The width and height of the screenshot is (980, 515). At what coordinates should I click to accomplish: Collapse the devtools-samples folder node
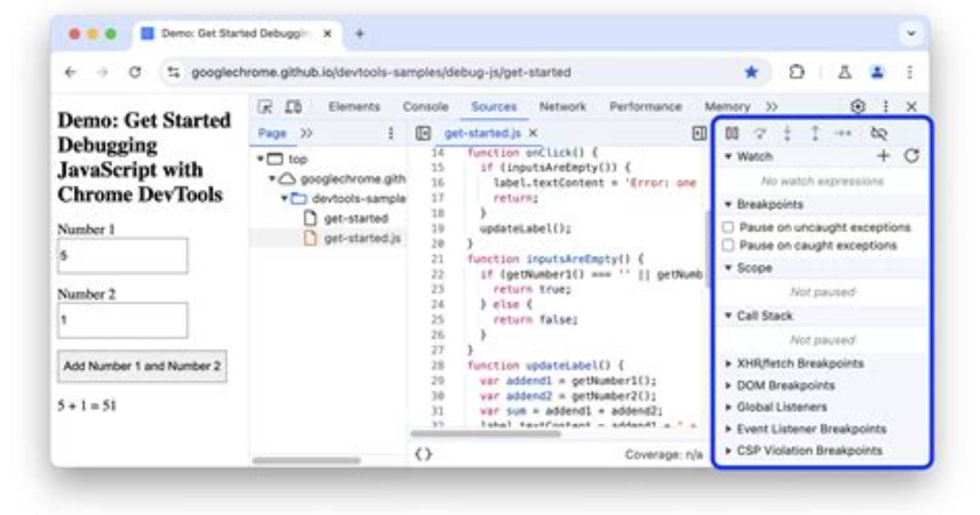pos(284,198)
